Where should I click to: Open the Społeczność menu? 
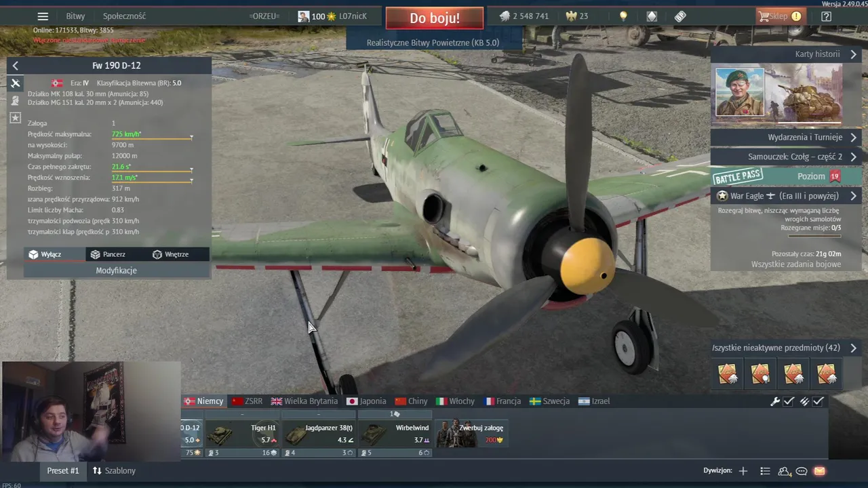pos(124,16)
